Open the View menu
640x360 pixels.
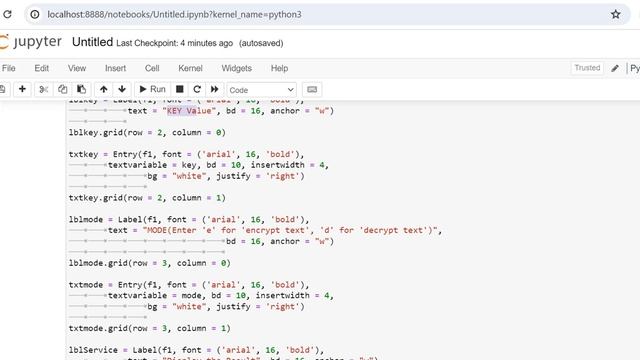click(77, 68)
